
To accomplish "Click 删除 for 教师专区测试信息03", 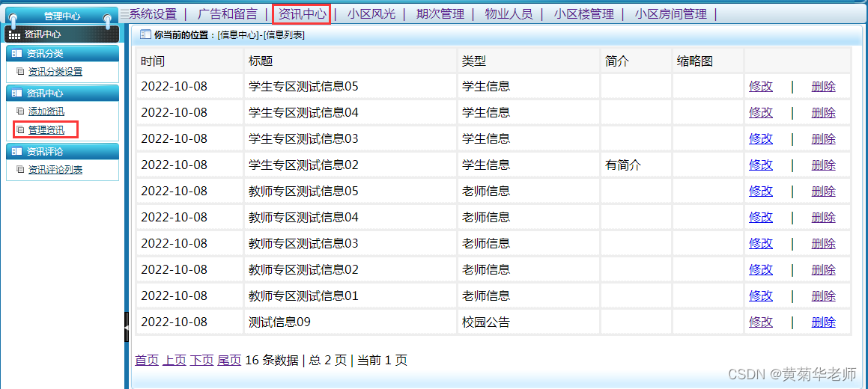I will (823, 243).
